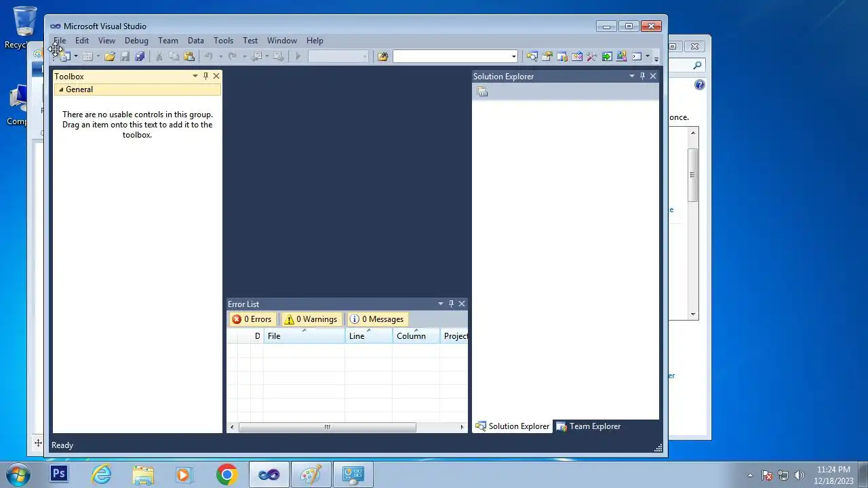The width and height of the screenshot is (868, 488).
Task: Click the Team Explorer toolbar icon
Action: coord(622,57)
